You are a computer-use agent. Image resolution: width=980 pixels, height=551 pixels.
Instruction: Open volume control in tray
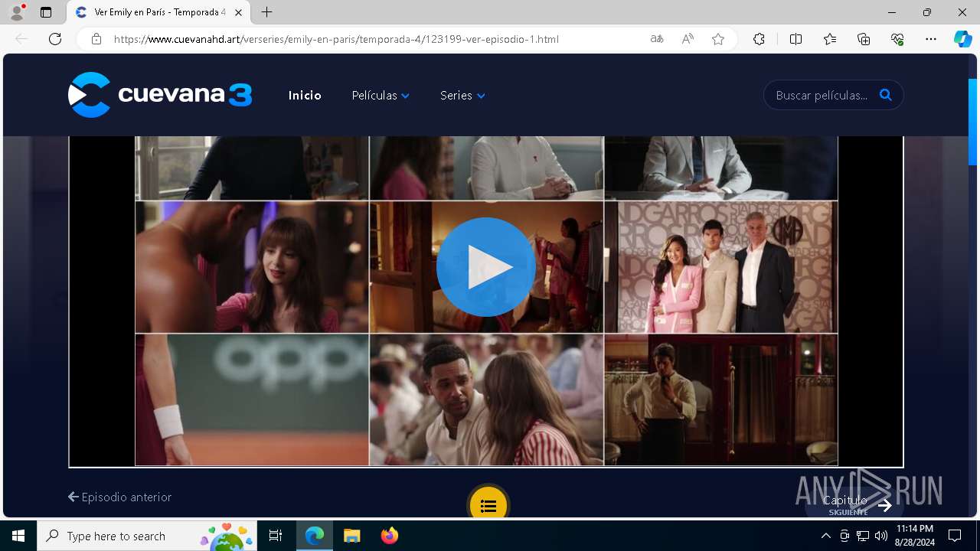tap(881, 536)
